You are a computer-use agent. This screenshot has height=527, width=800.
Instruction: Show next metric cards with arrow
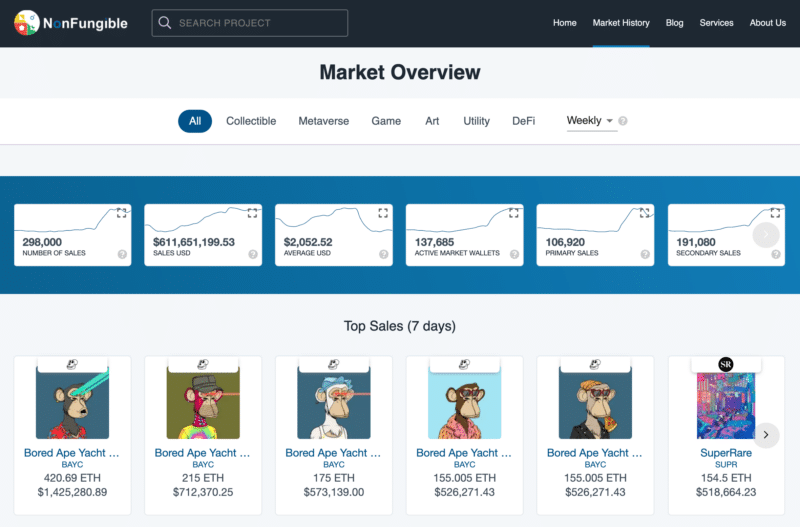pos(766,235)
